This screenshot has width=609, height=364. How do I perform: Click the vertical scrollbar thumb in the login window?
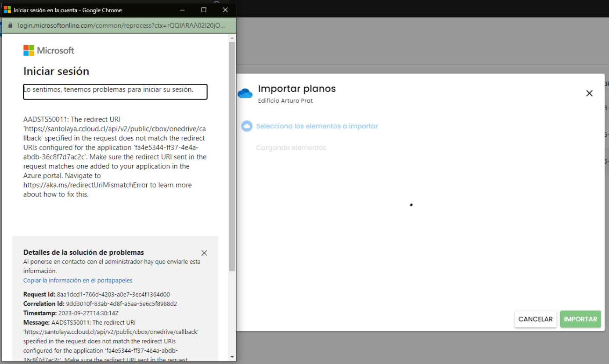pyautogui.click(x=232, y=156)
